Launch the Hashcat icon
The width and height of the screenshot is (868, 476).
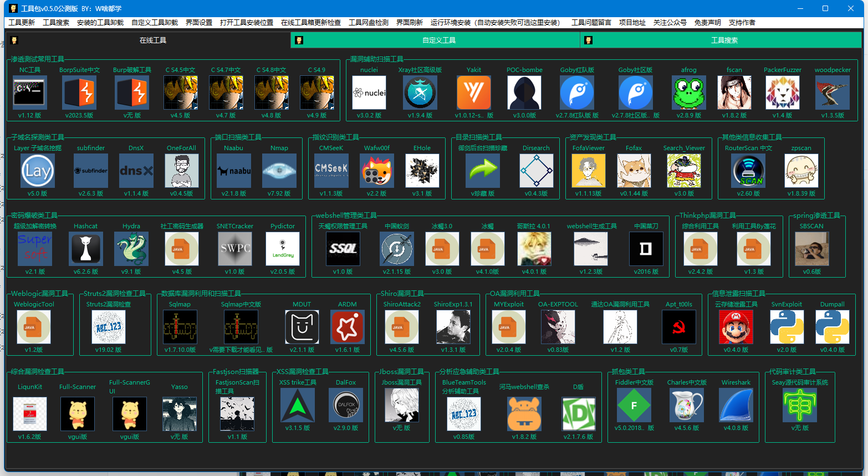pos(86,249)
